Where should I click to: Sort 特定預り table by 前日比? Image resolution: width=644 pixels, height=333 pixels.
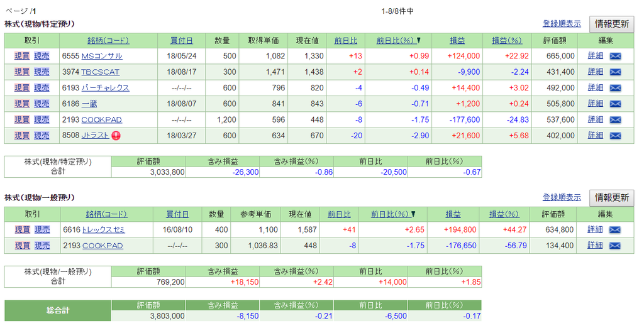[x=345, y=41]
